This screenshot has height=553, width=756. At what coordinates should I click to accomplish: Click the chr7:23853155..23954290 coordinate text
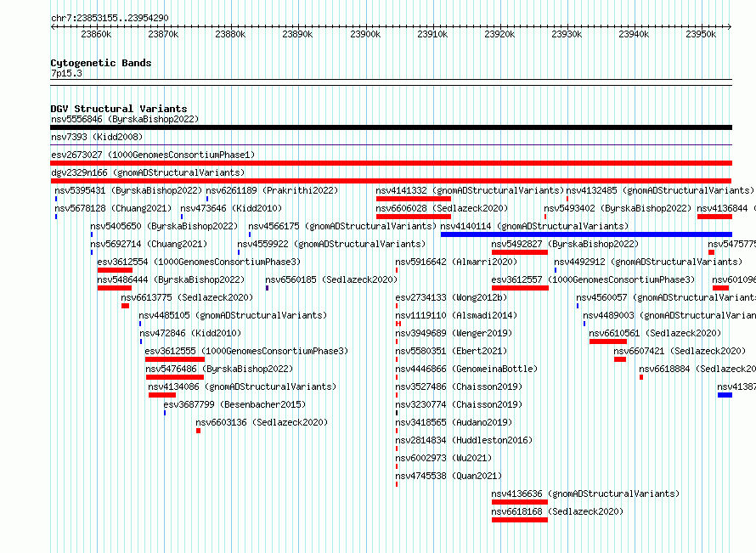pos(110,18)
